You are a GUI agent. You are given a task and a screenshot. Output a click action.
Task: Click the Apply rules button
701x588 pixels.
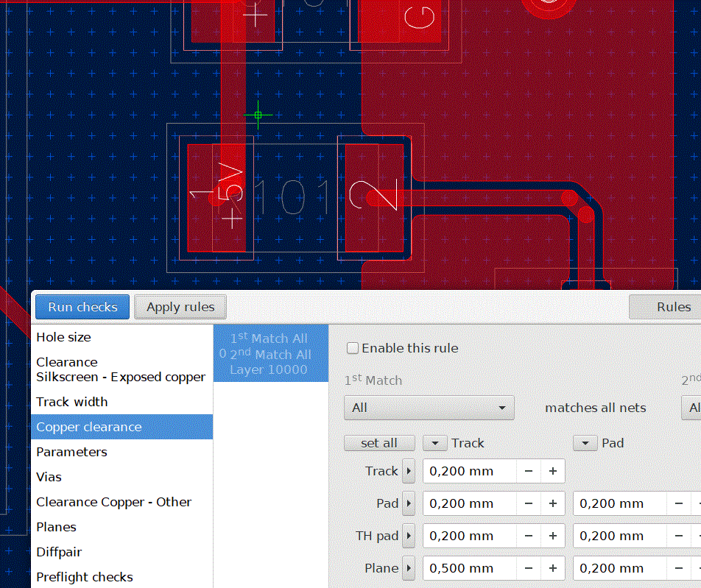(180, 307)
